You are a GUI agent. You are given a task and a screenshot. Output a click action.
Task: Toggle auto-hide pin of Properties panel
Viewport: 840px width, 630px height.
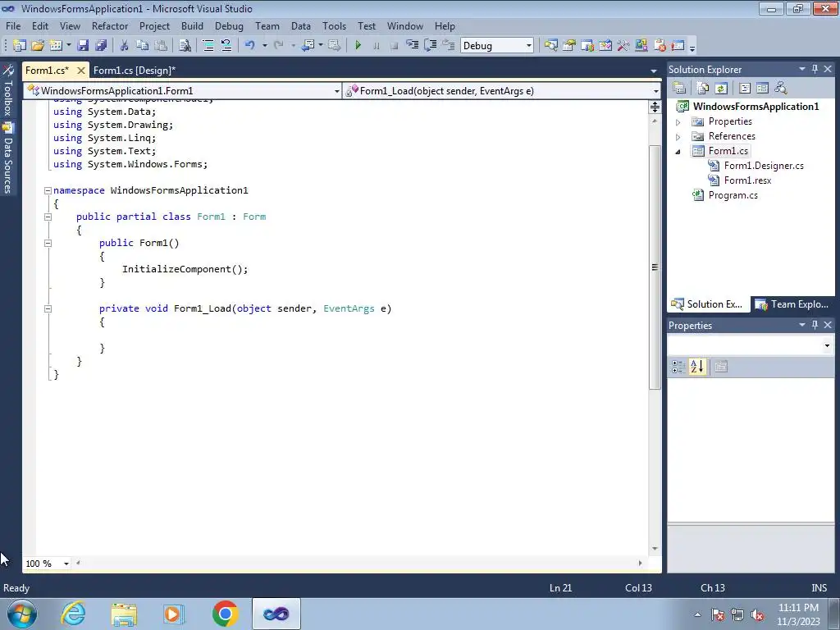(x=815, y=325)
